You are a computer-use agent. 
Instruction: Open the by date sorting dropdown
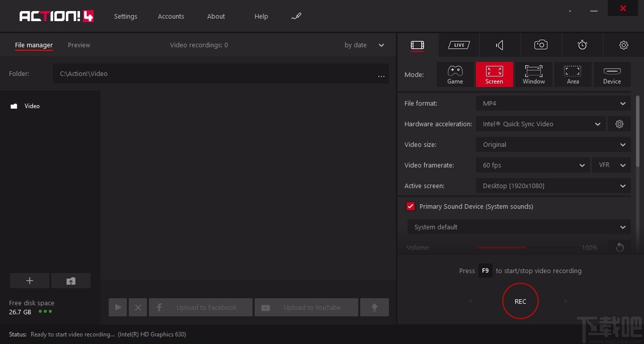pyautogui.click(x=364, y=45)
